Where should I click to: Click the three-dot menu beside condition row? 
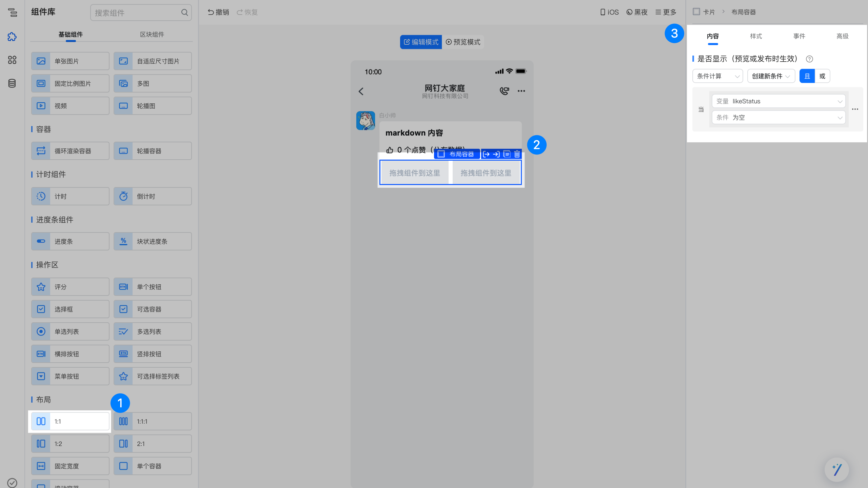(x=855, y=109)
